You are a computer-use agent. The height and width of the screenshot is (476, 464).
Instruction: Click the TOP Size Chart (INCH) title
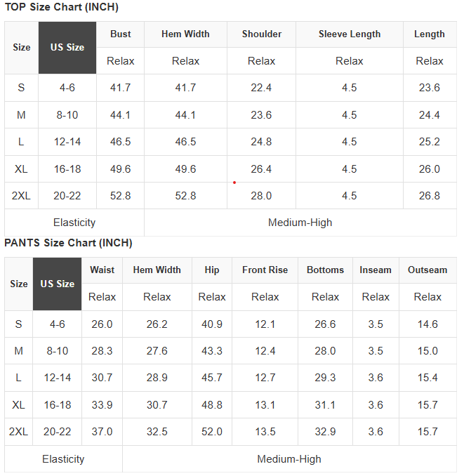[62, 7]
